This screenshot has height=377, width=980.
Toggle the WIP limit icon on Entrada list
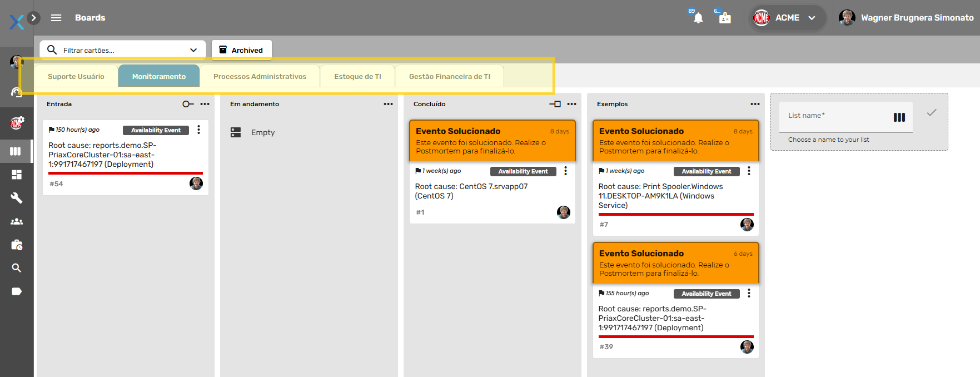point(188,104)
